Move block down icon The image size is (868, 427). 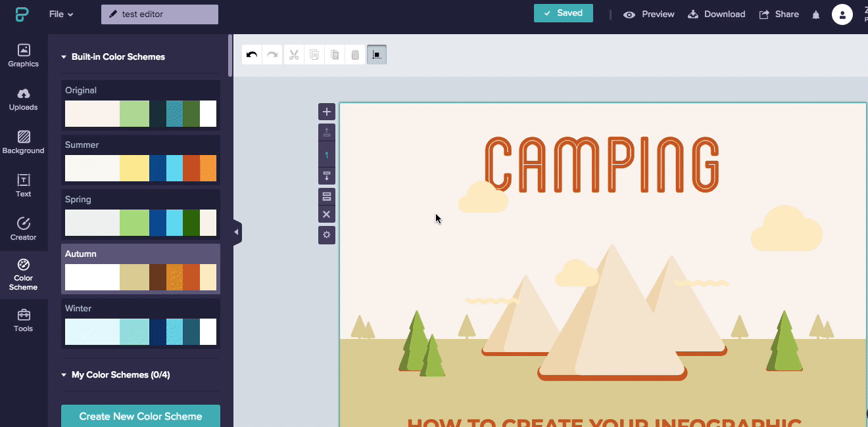point(327,175)
